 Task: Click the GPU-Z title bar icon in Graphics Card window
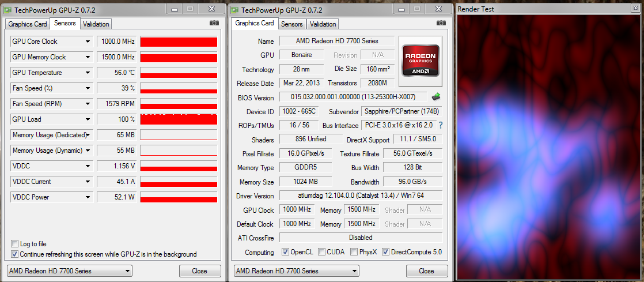coord(234,10)
